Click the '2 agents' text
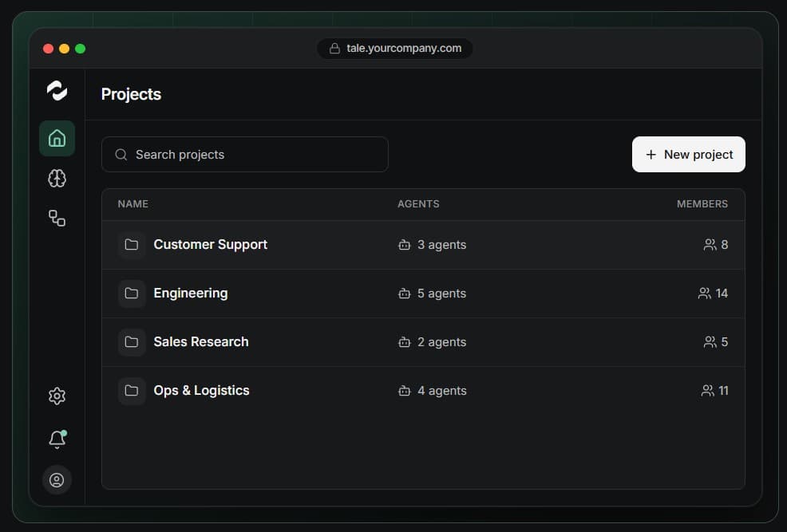This screenshot has height=532, width=787. point(441,342)
